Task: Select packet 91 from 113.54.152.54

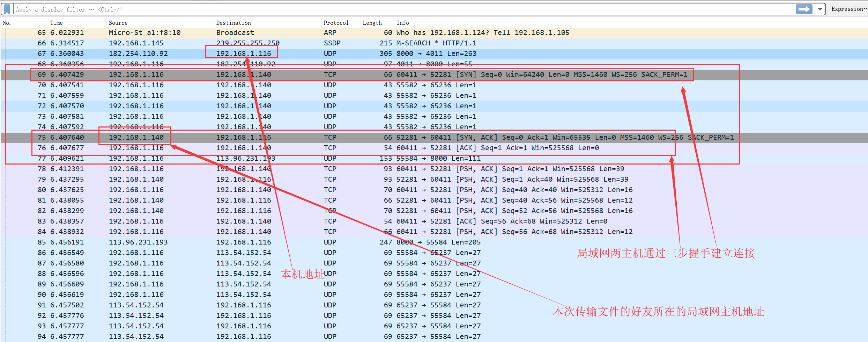Action: point(434,305)
